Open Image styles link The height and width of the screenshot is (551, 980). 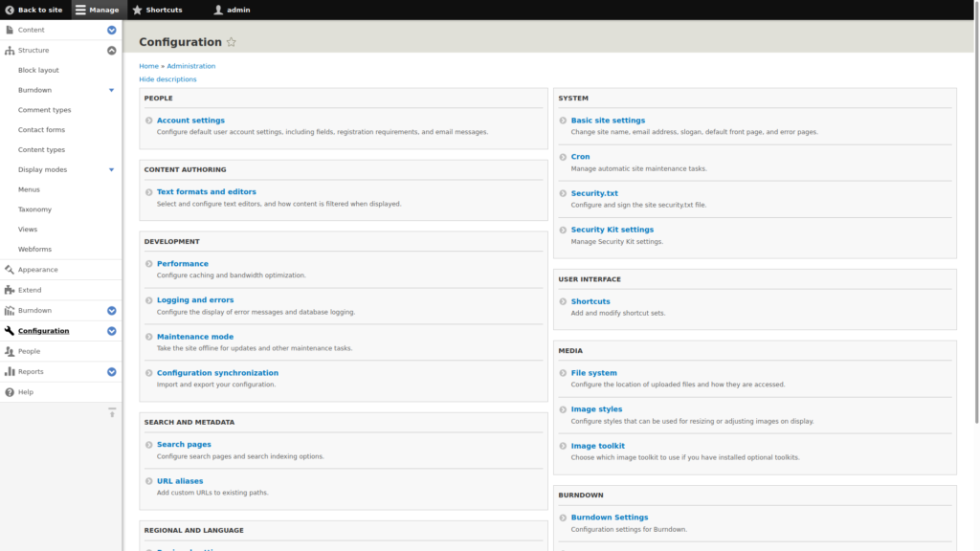coord(596,409)
